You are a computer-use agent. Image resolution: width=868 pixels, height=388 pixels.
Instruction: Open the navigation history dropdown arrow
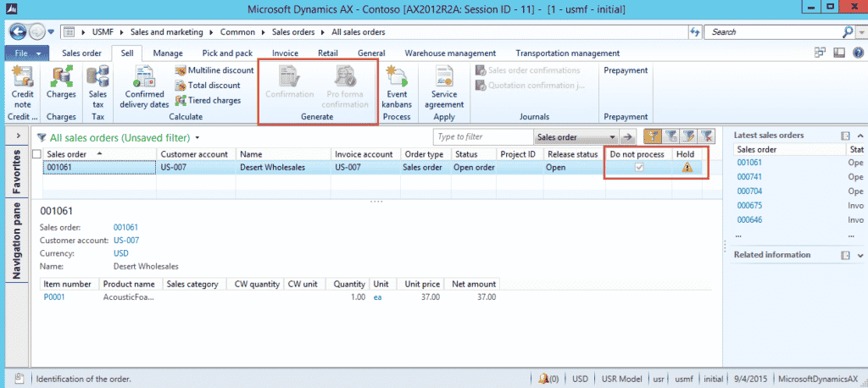(x=51, y=32)
